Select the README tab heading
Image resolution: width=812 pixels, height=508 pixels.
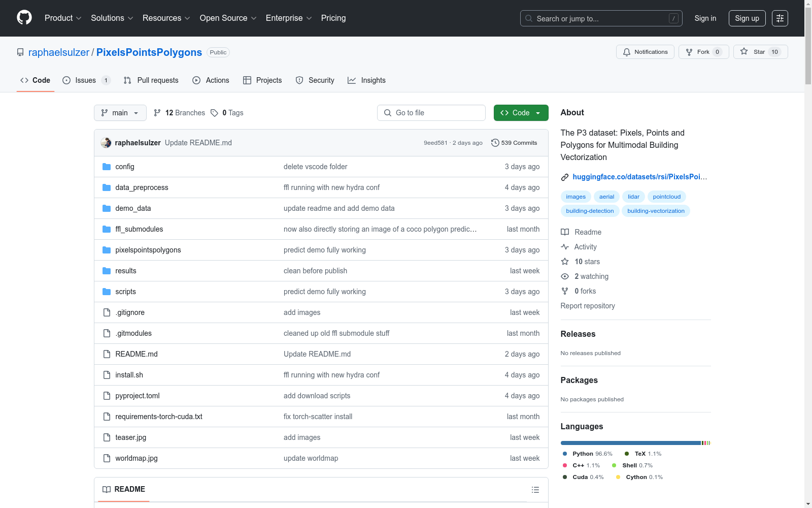click(124, 489)
